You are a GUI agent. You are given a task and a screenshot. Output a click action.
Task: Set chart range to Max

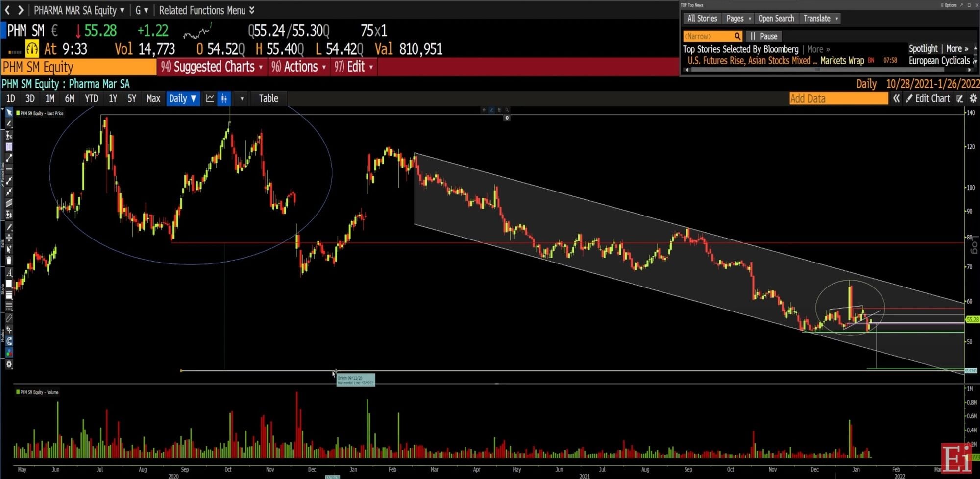pyautogui.click(x=153, y=98)
